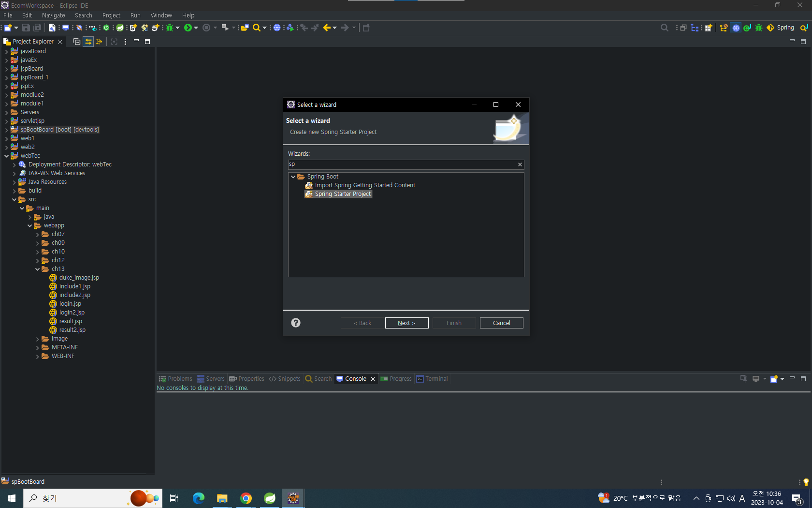Collapse the webapp folder
The width and height of the screenshot is (812, 508).
tap(29, 225)
